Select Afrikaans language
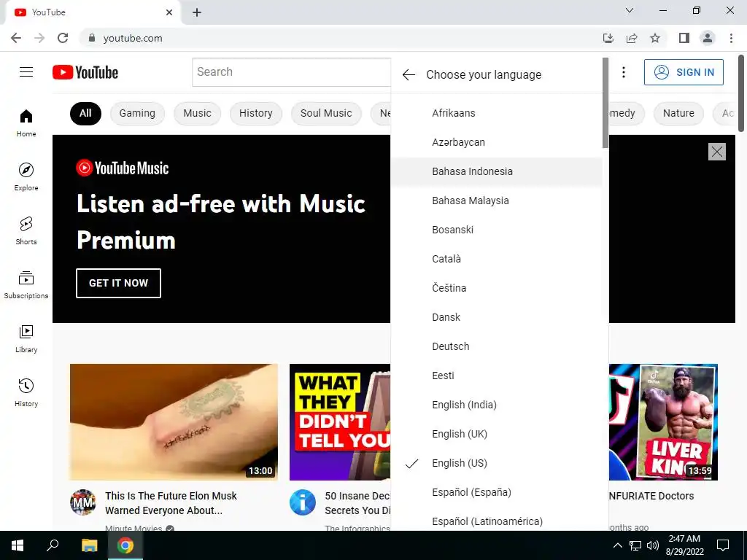Image resolution: width=747 pixels, height=560 pixels. 496,113
